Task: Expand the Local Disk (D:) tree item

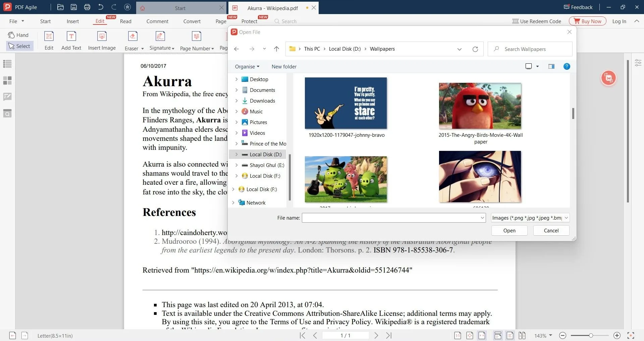Action: click(237, 154)
